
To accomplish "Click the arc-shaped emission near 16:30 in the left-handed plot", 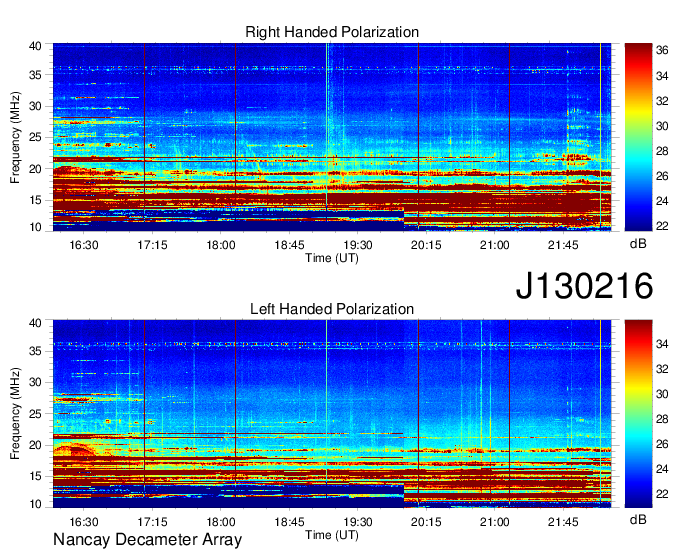I will click(x=75, y=450).
